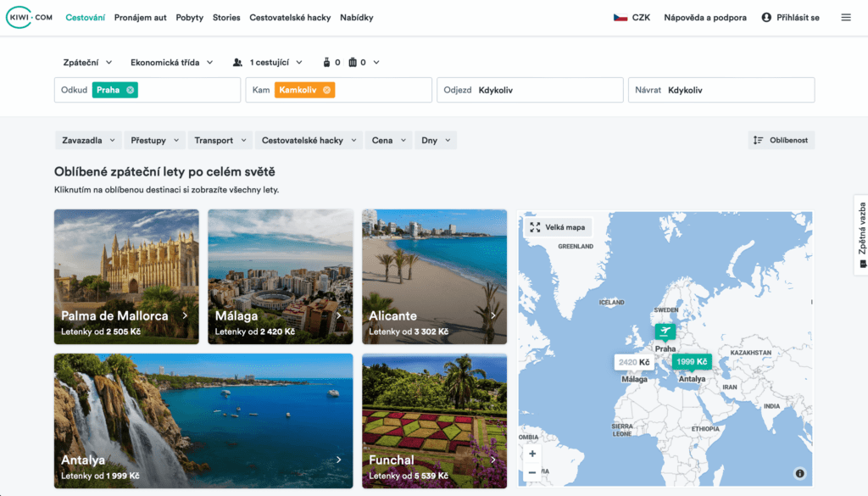The width and height of the screenshot is (868, 496).
Task: Zoom in on the map
Action: tap(532, 454)
